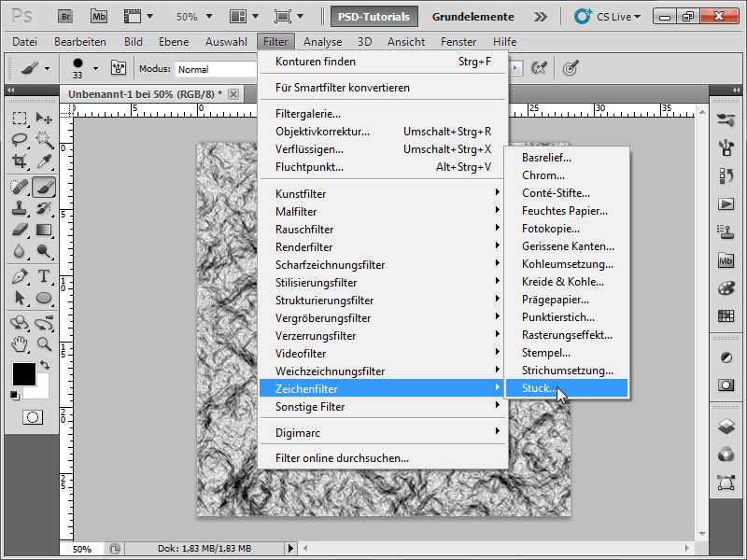This screenshot has width=747, height=560.
Task: Select the Mixer Brush tool in toolbox
Action: pos(44,187)
